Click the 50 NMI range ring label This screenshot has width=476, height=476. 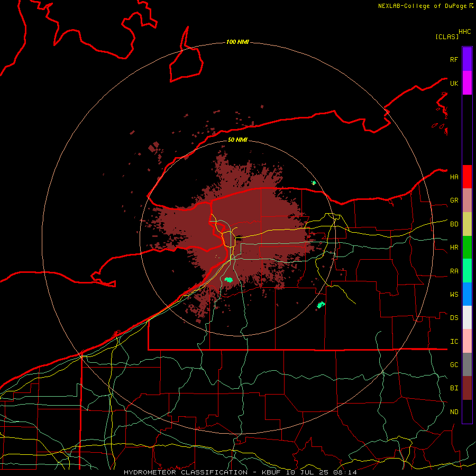237,140
